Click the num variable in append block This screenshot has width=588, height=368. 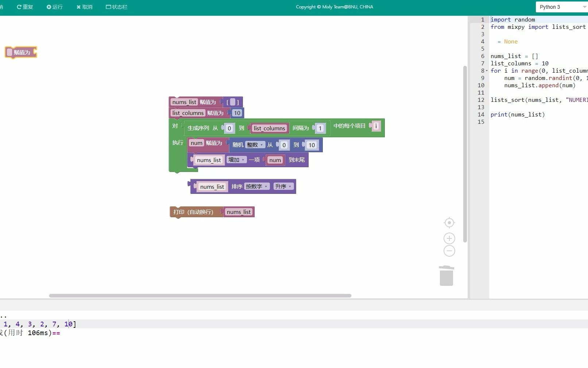[x=275, y=160]
